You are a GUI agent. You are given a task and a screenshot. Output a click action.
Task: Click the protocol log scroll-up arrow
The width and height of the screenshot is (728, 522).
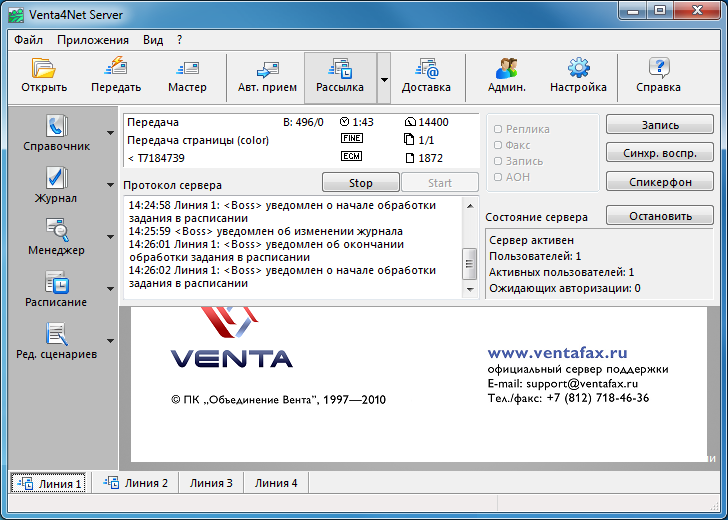(x=470, y=206)
